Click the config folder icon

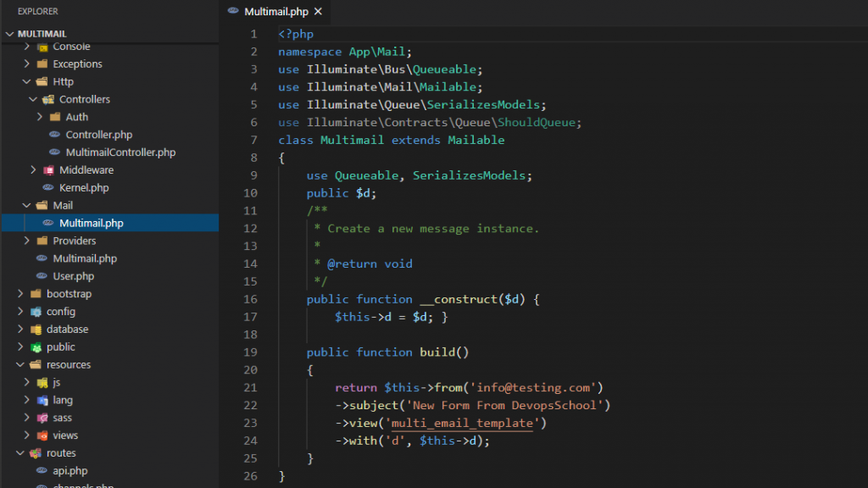click(x=36, y=312)
